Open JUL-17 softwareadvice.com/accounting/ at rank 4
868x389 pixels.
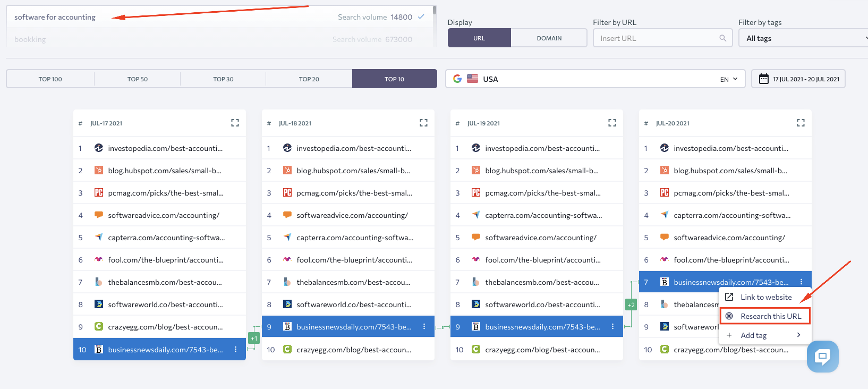click(164, 215)
